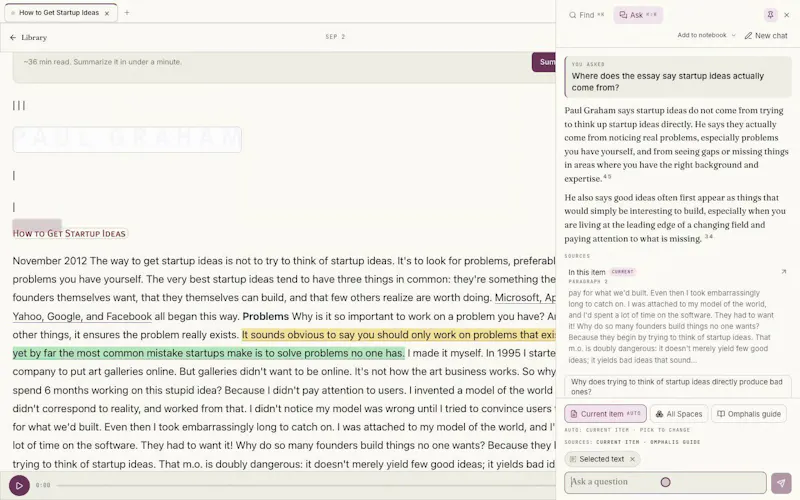Screen dimensions: 800x500
Task: Open the In this item source externally
Action: click(784, 272)
